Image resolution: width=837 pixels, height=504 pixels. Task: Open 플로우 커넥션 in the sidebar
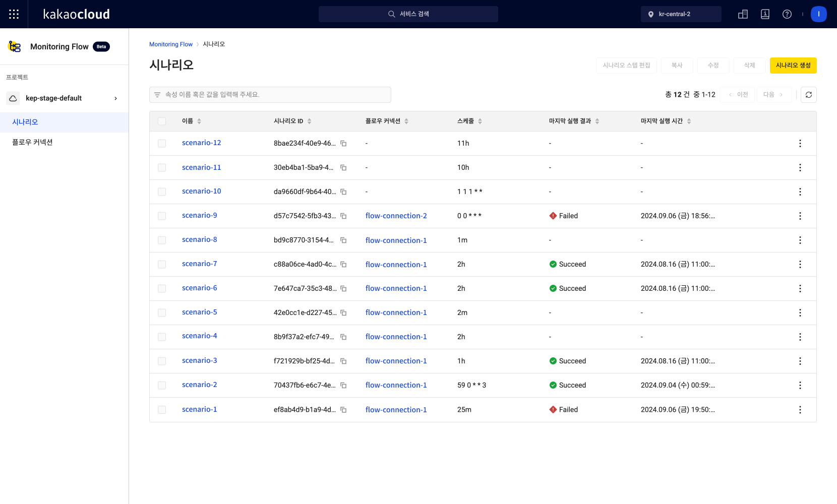[x=32, y=143]
